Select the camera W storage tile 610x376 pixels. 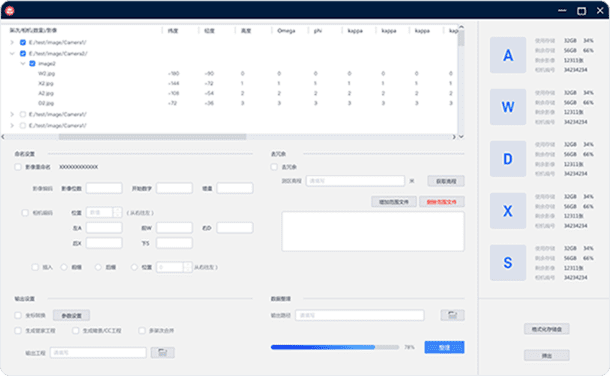(x=508, y=107)
